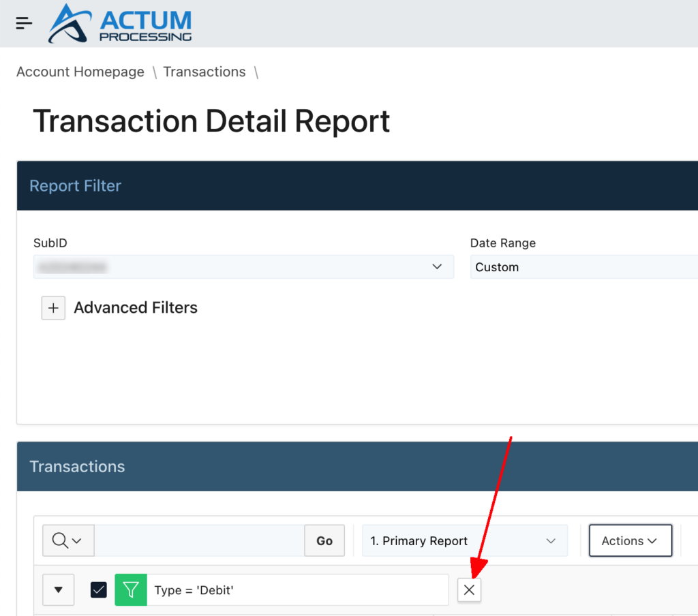
Task: Click the plus icon beside Advanced Filters
Action: (53, 308)
